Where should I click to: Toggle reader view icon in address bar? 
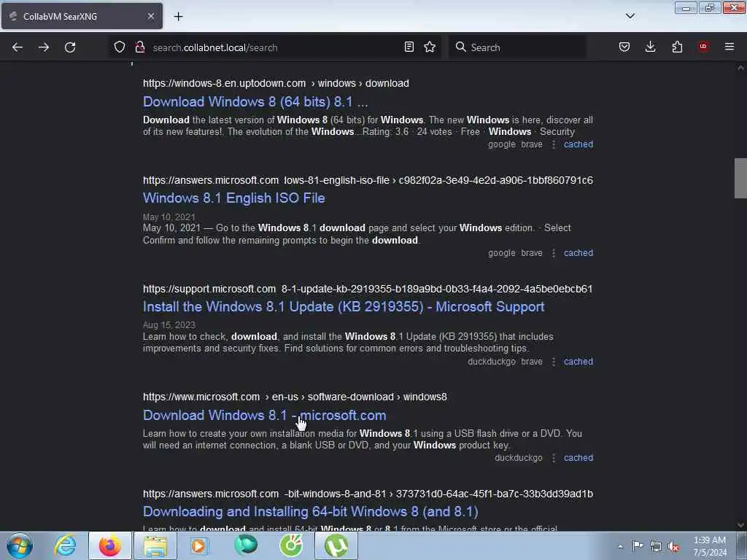[409, 47]
